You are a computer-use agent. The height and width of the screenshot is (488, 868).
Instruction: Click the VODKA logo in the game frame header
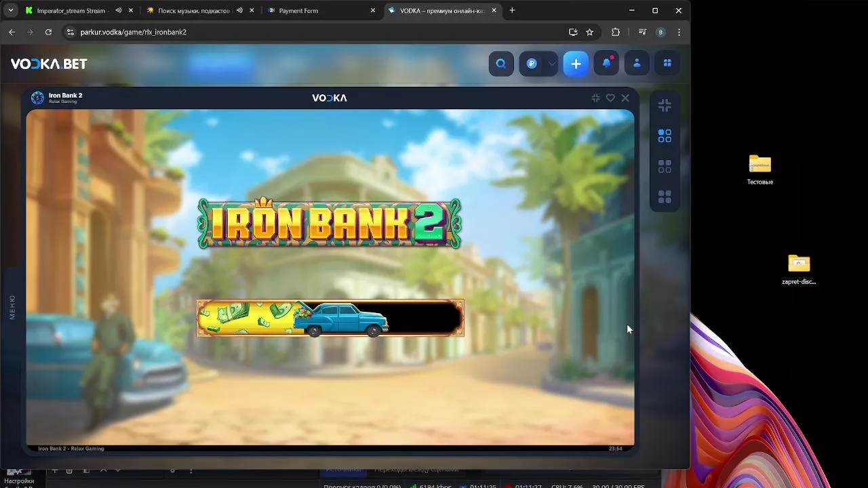(x=330, y=98)
